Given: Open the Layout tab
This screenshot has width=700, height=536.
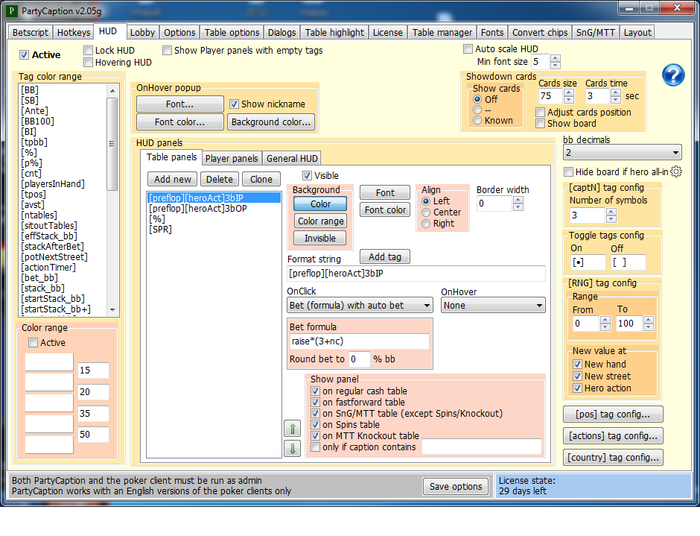Looking at the screenshot, I should pyautogui.click(x=637, y=33).
